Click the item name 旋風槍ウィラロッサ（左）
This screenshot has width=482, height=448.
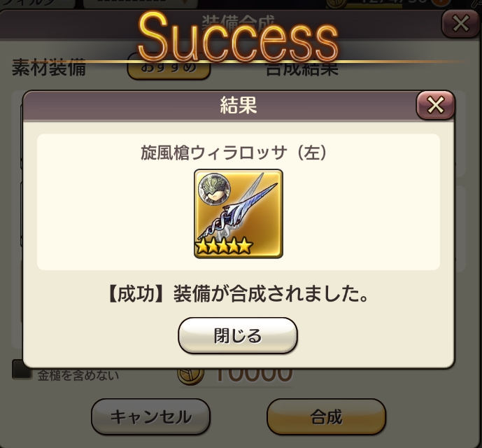click(234, 153)
